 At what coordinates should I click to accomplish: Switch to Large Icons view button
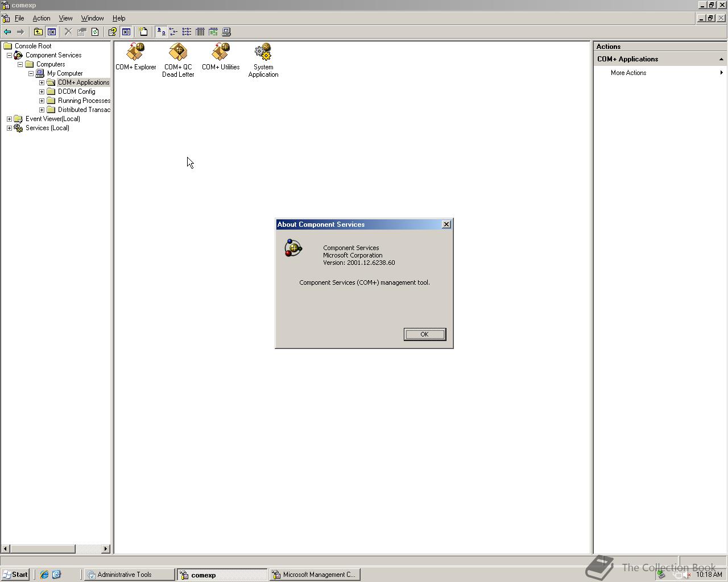click(x=161, y=32)
